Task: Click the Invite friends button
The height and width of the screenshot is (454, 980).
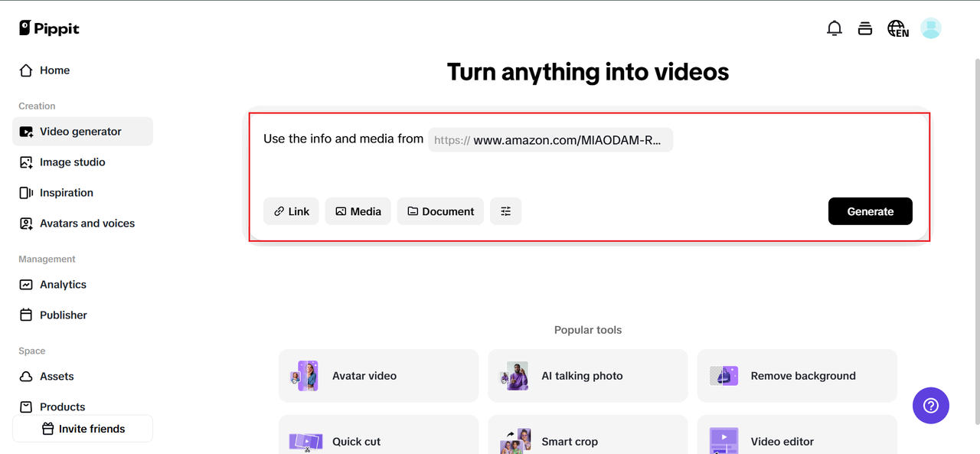Action: point(83,429)
